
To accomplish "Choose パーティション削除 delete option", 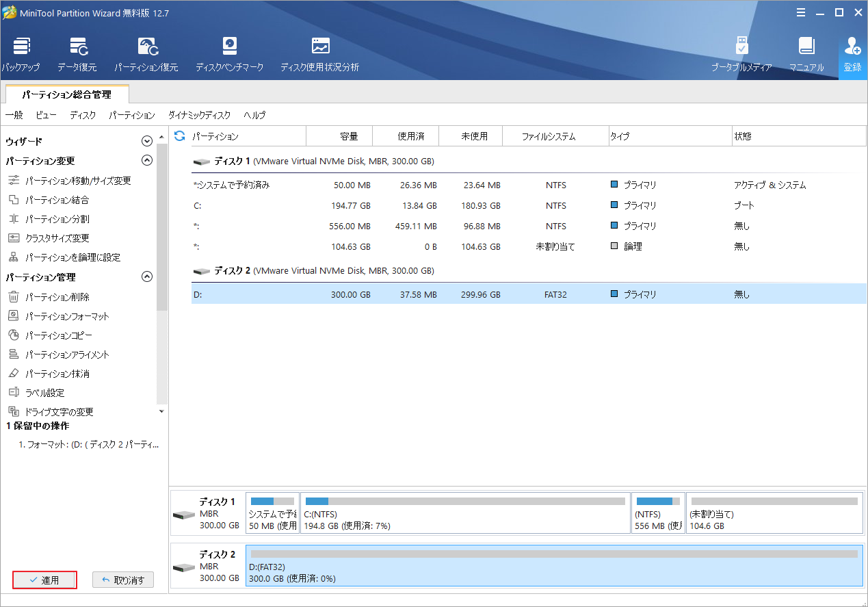I will pyautogui.click(x=49, y=297).
